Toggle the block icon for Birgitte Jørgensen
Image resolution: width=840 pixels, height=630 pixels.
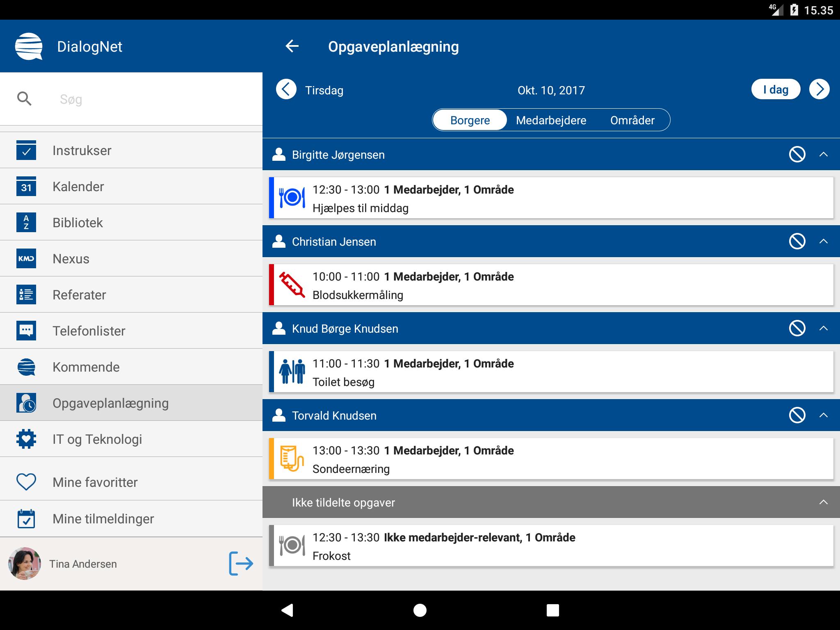point(797,155)
